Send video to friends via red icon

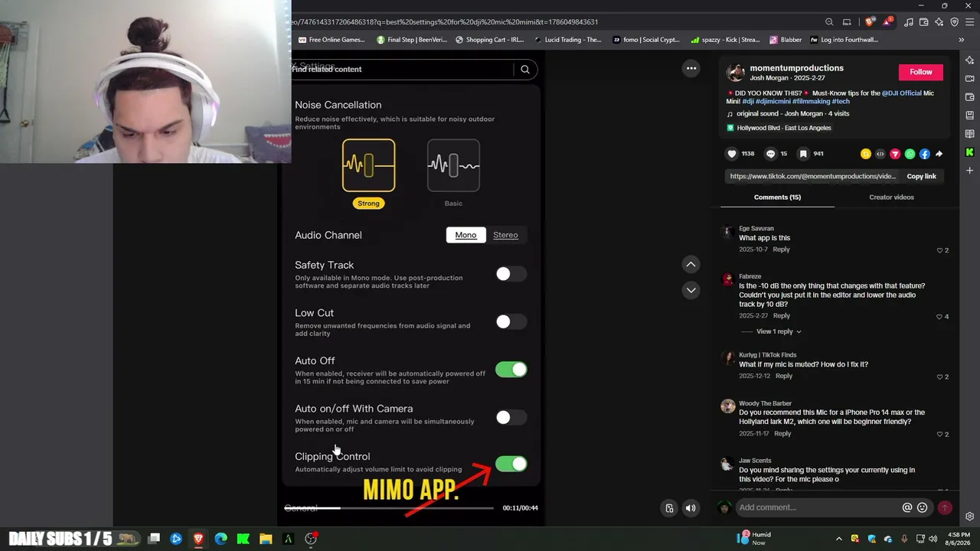tap(895, 154)
